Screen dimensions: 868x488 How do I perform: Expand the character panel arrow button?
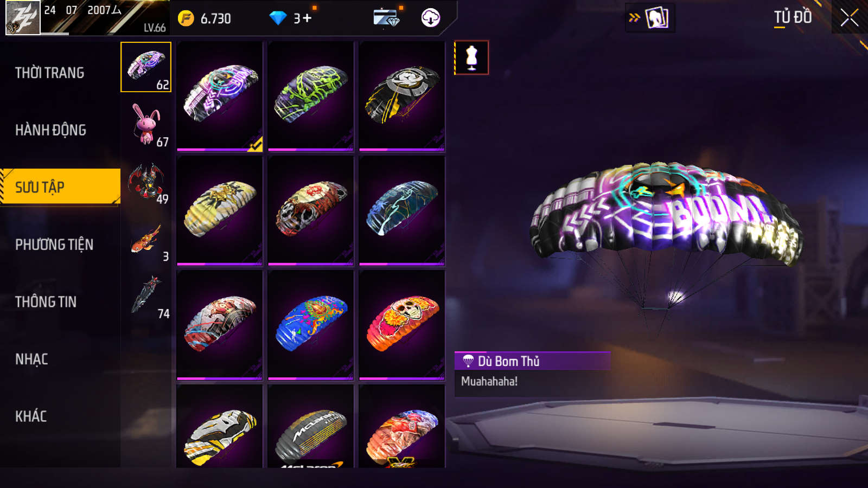pos(650,18)
